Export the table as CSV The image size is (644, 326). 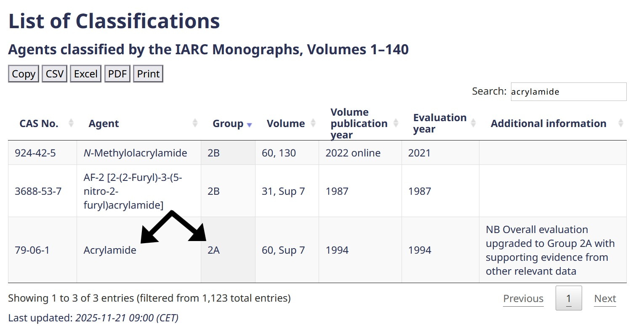click(55, 74)
